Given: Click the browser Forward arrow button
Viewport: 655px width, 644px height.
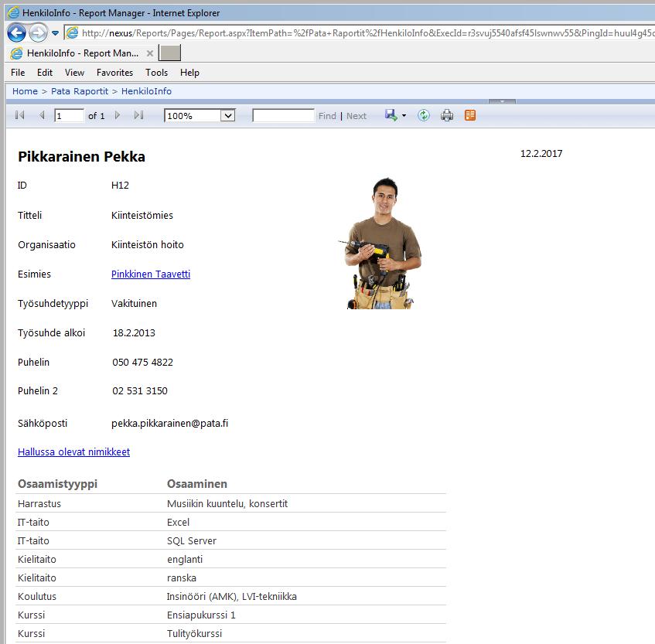Looking at the screenshot, I should coord(39,32).
